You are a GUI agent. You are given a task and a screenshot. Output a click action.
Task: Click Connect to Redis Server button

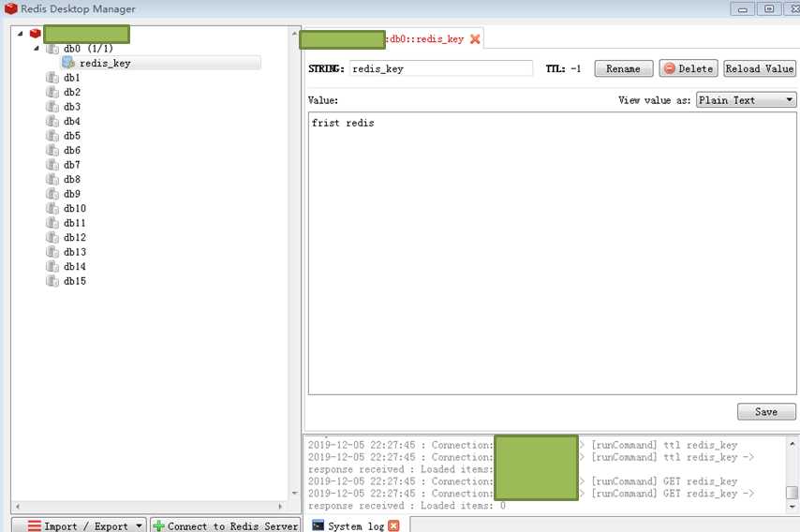click(225, 525)
